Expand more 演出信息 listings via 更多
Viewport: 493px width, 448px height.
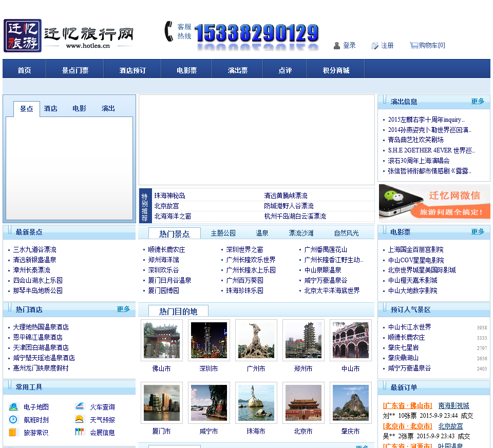[478, 102]
